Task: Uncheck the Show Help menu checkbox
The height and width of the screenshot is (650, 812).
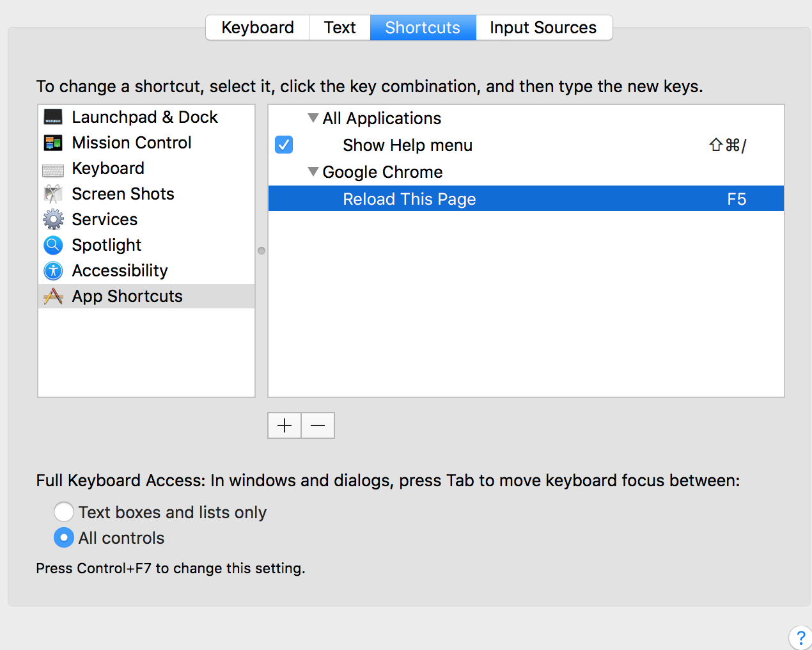Action: click(284, 145)
